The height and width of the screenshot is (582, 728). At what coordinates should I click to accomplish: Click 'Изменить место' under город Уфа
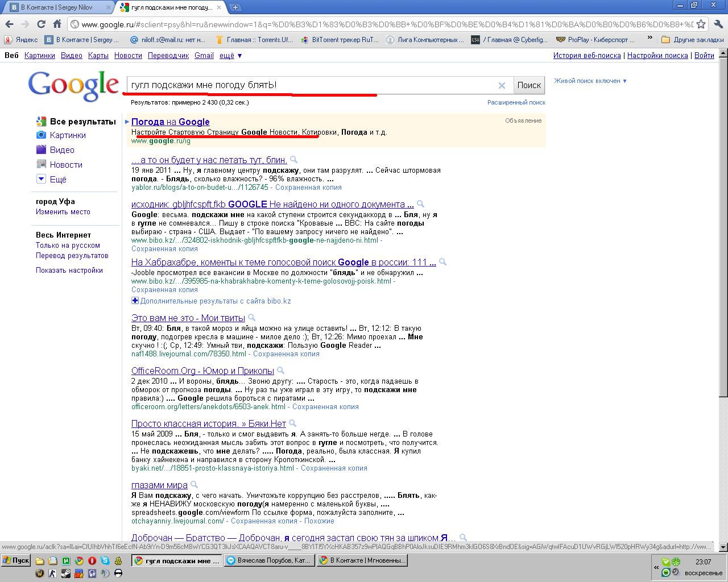[63, 211]
